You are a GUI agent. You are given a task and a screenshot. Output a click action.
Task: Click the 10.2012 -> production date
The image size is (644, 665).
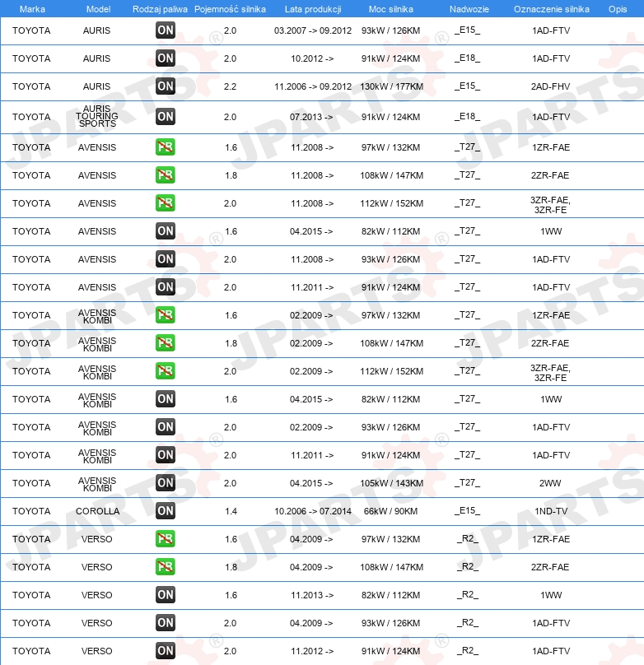(312, 58)
